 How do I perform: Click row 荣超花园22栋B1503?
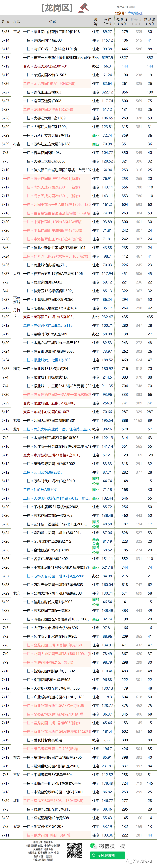pyautogui.click(x=78, y=75)
